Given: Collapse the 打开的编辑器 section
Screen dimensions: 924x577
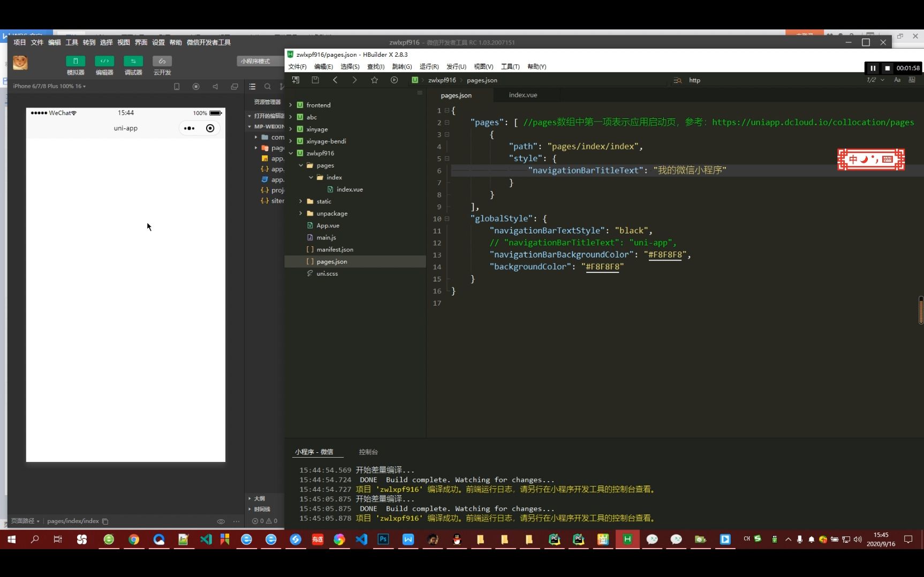Looking at the screenshot, I should pos(266,116).
